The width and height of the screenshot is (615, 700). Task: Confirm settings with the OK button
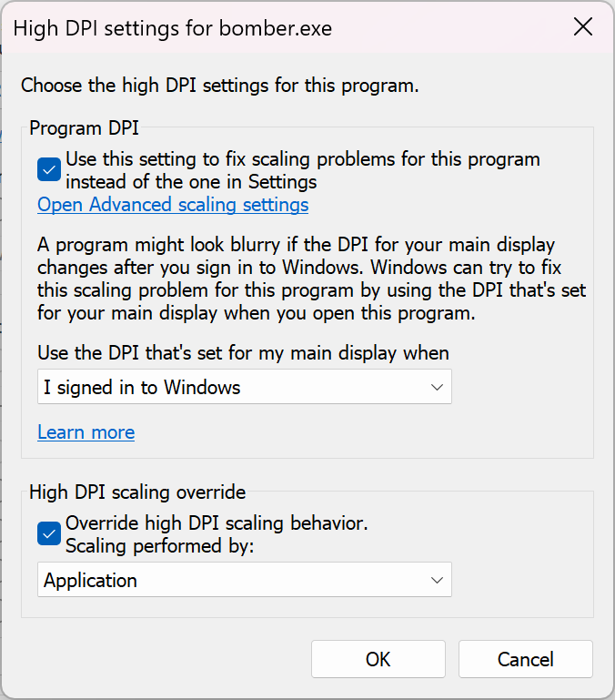(378, 659)
